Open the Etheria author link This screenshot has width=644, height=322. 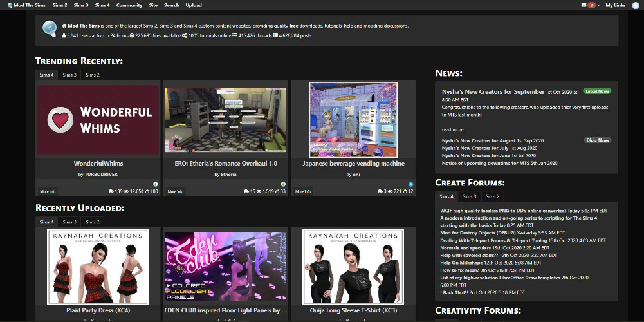tap(229, 175)
